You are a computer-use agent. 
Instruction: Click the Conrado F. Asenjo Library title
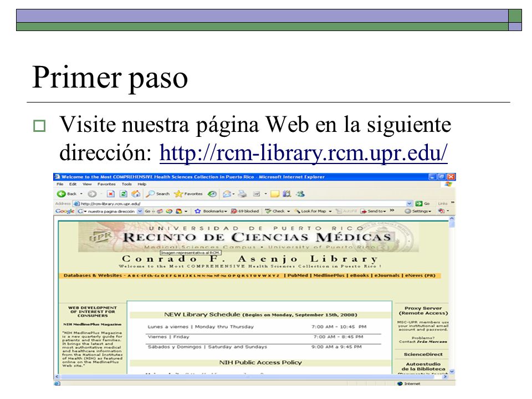point(250,259)
